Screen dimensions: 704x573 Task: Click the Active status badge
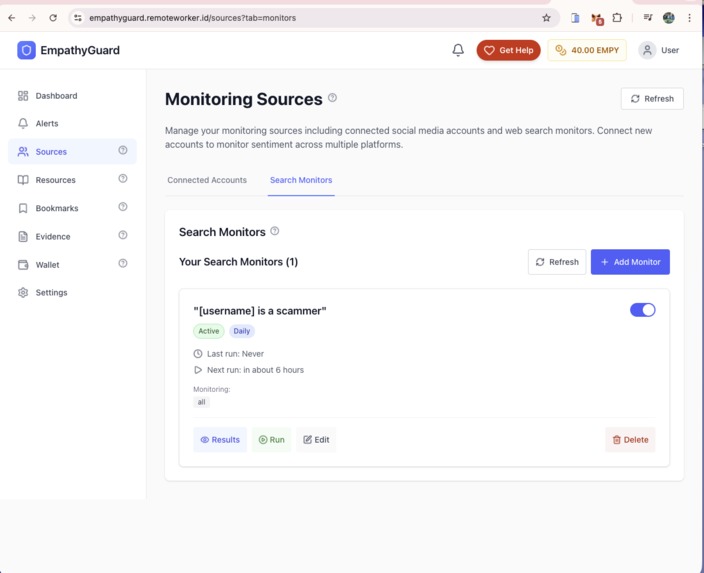209,331
